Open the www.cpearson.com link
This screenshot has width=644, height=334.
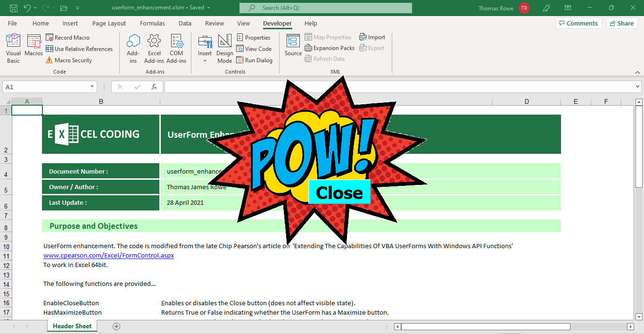(108, 255)
